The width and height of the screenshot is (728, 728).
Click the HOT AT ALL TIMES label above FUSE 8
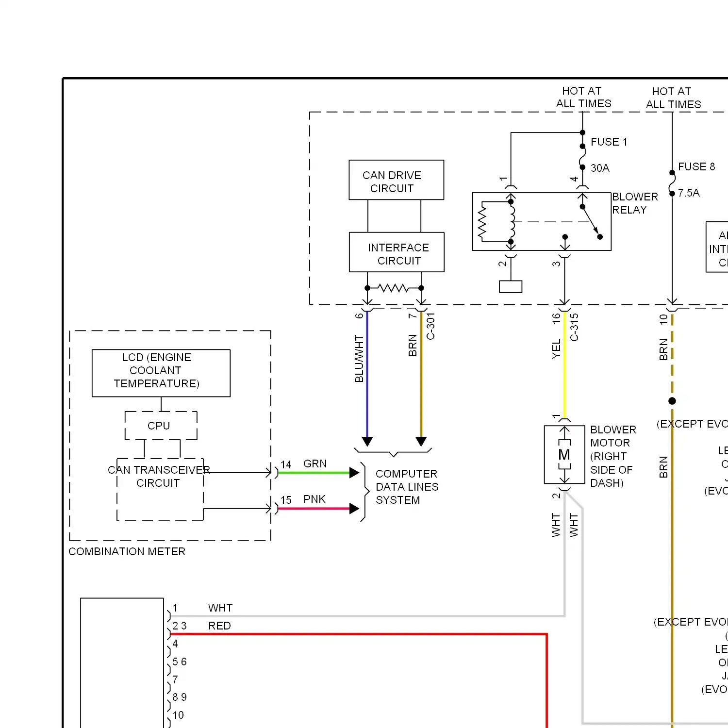tap(673, 98)
